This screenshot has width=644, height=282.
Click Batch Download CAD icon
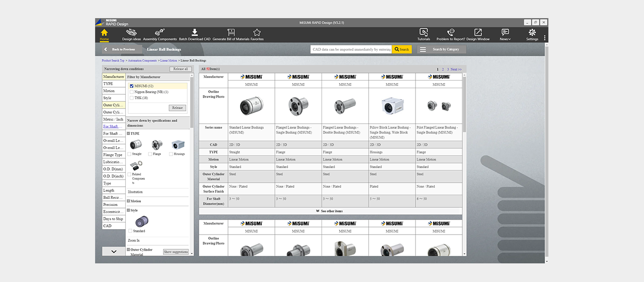195,33
